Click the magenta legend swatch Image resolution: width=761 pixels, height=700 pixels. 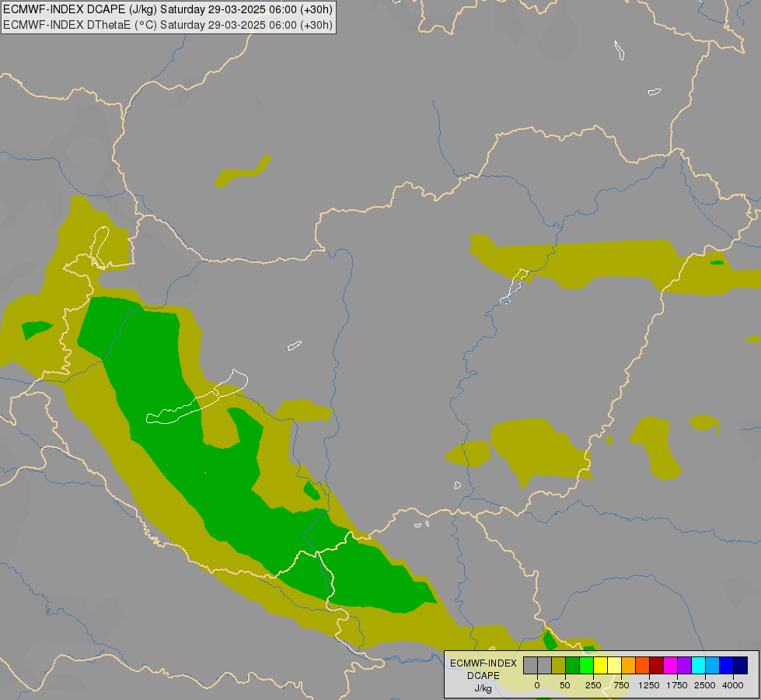pyautogui.click(x=671, y=666)
